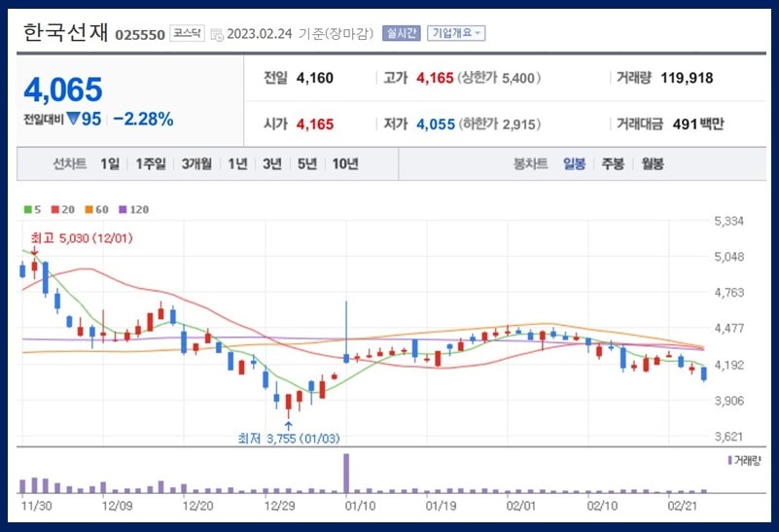The image size is (779, 532).
Task: Click the orange 60-day moving average swatch
Action: pyautogui.click(x=89, y=210)
